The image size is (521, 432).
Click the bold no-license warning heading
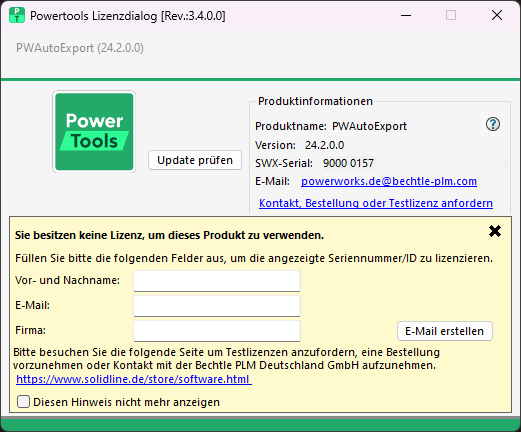point(169,235)
